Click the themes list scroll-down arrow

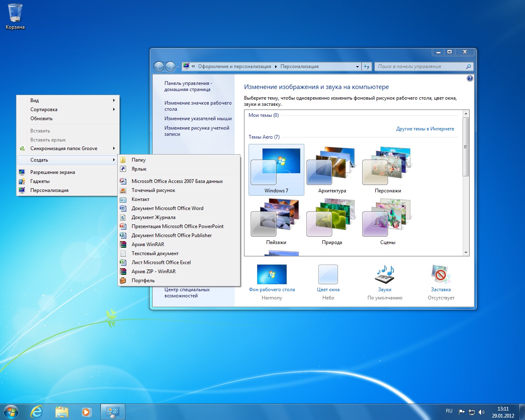tap(466, 253)
